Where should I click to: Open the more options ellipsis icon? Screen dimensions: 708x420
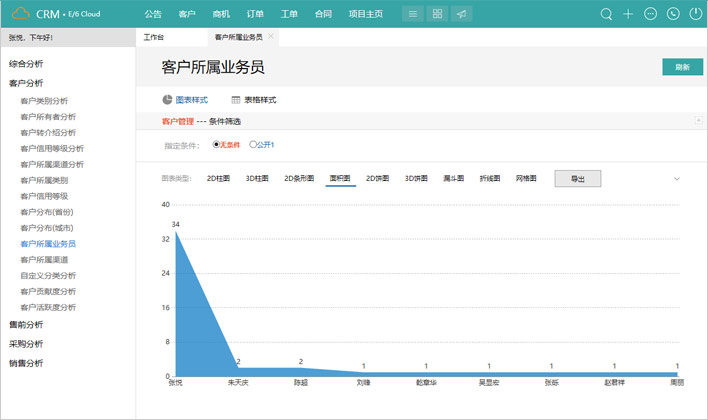point(651,14)
